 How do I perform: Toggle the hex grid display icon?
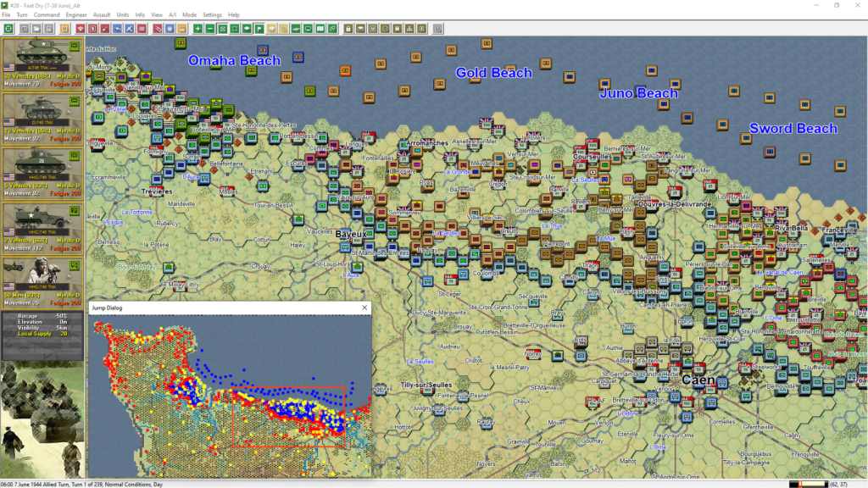coord(223,29)
